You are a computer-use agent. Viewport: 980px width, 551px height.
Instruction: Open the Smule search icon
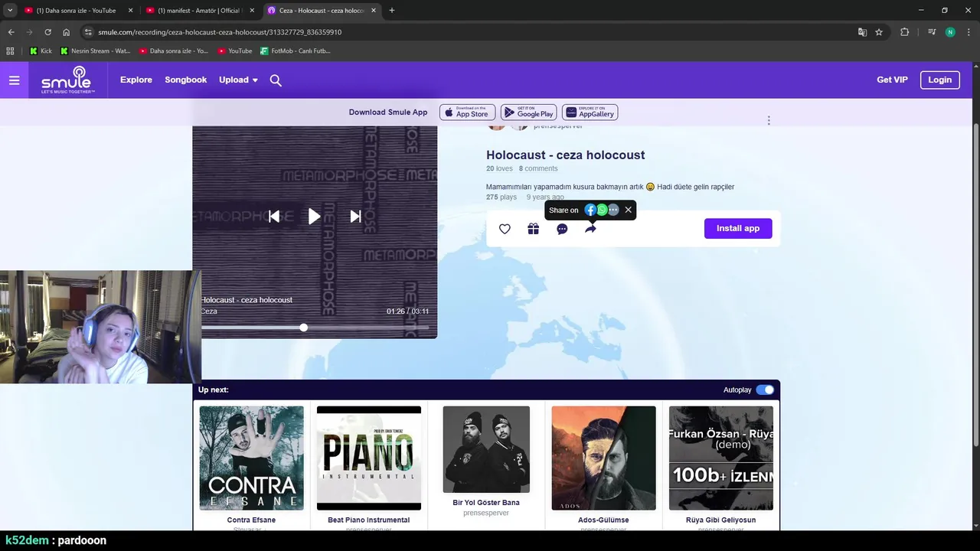276,80
